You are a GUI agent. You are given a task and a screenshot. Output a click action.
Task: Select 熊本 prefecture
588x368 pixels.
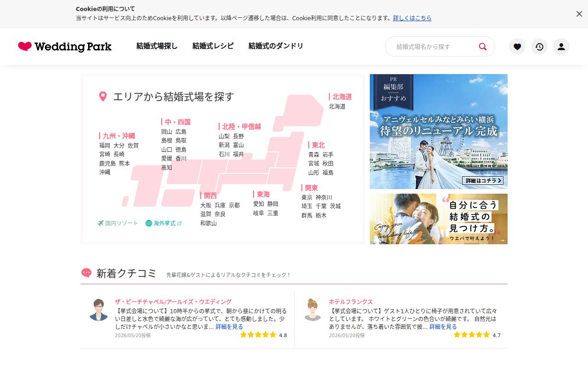(124, 163)
